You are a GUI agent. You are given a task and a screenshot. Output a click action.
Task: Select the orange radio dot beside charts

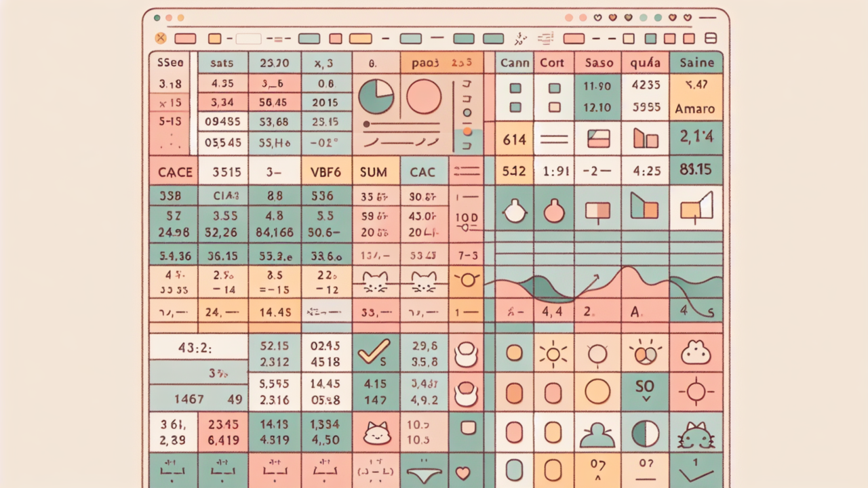pos(467,131)
